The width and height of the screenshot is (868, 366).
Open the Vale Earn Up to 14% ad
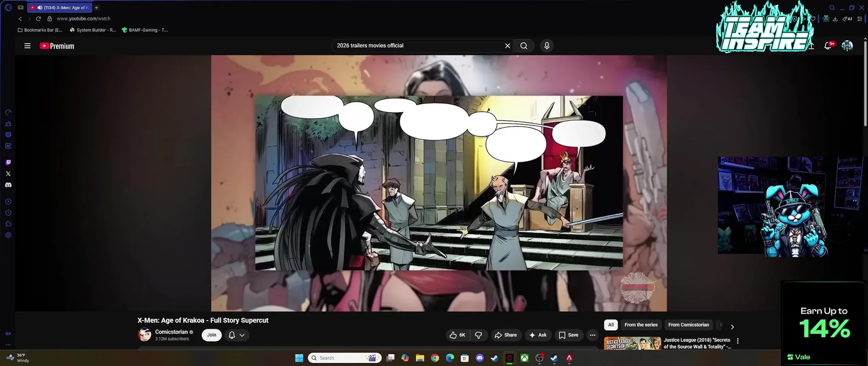click(x=824, y=323)
